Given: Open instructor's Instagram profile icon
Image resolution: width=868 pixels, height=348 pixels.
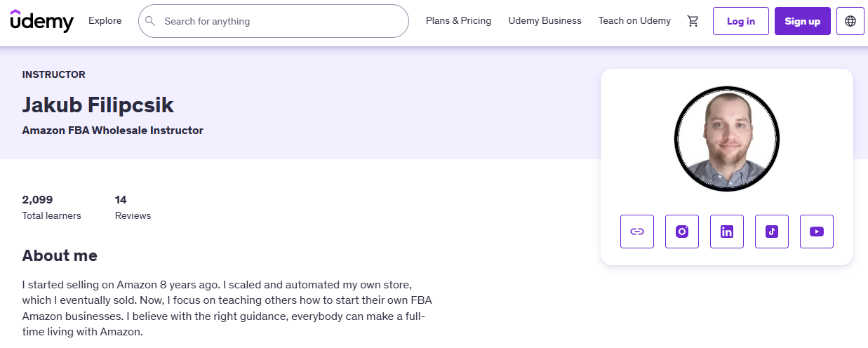Looking at the screenshot, I should (x=682, y=232).
